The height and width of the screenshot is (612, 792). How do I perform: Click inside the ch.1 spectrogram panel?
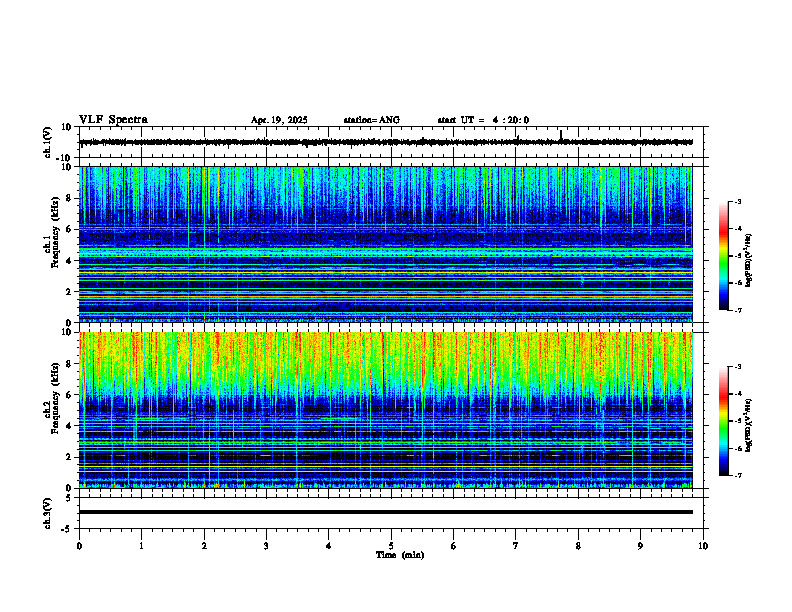click(x=386, y=244)
